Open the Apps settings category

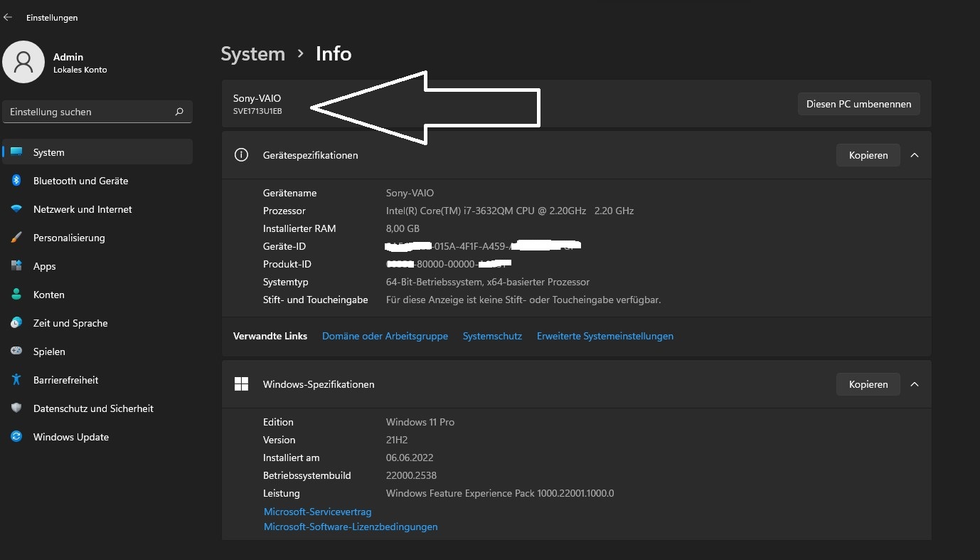click(x=44, y=266)
